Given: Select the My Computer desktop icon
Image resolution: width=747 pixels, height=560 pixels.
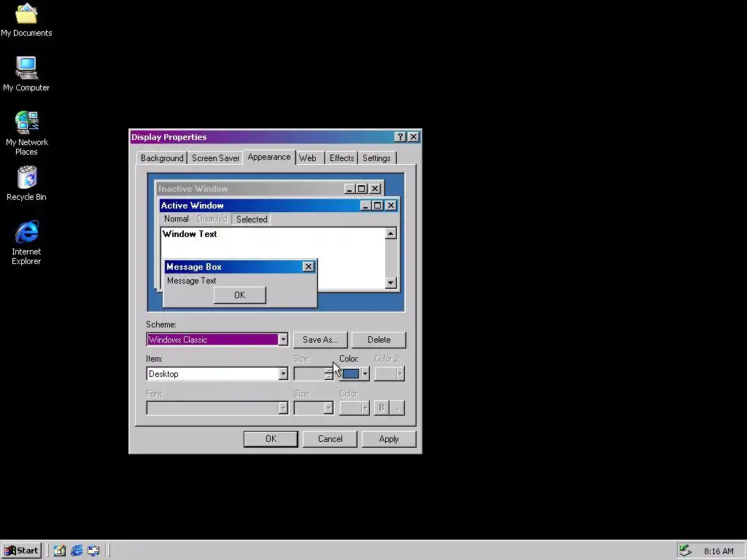Looking at the screenshot, I should click(x=26, y=74).
